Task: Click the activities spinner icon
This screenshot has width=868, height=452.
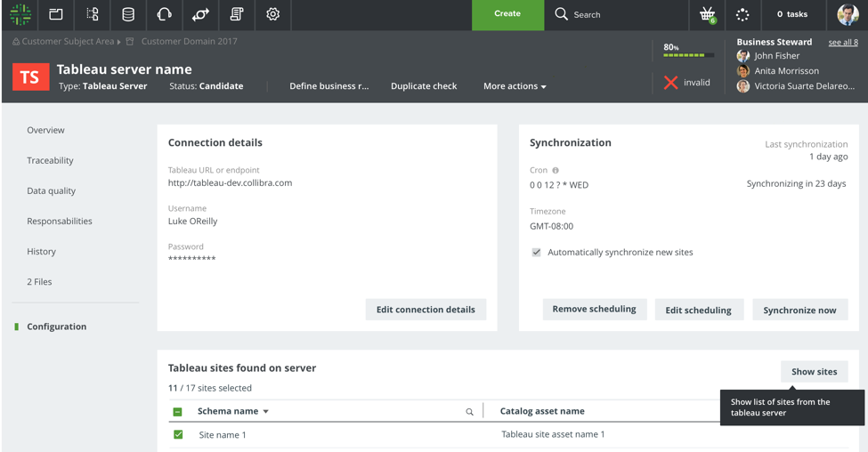Action: 742,15
